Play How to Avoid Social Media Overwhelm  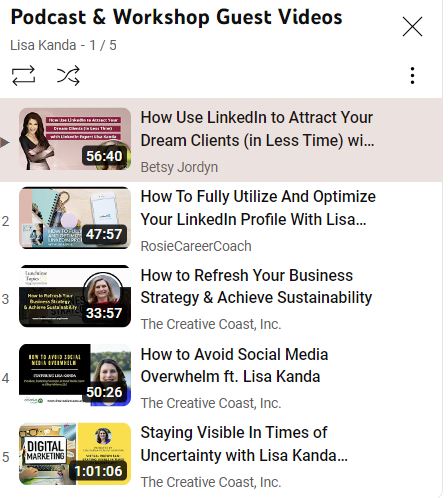point(234,365)
